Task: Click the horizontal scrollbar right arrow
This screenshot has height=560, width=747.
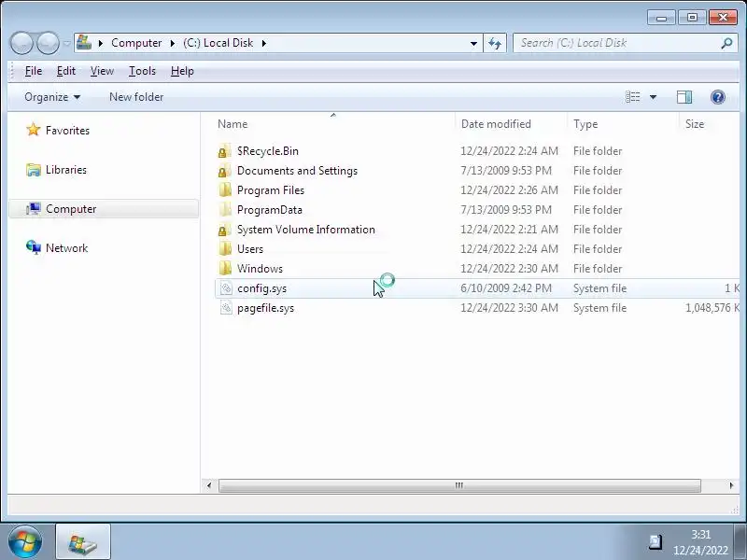Action: click(732, 485)
